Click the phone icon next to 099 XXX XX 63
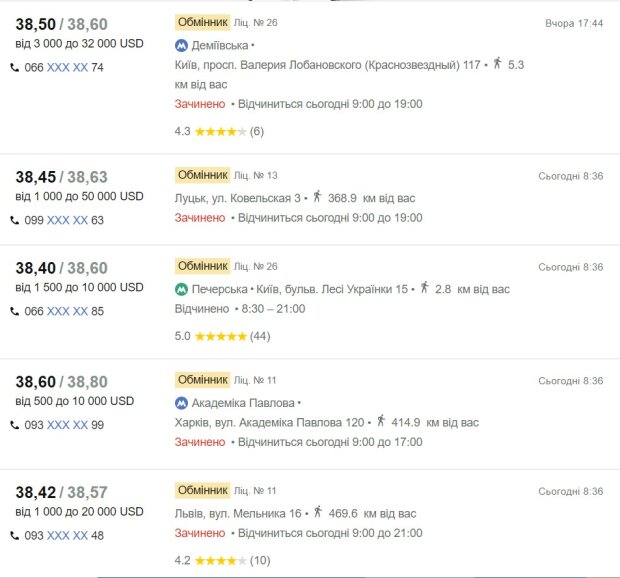The width and height of the screenshot is (620, 578). click(x=15, y=220)
